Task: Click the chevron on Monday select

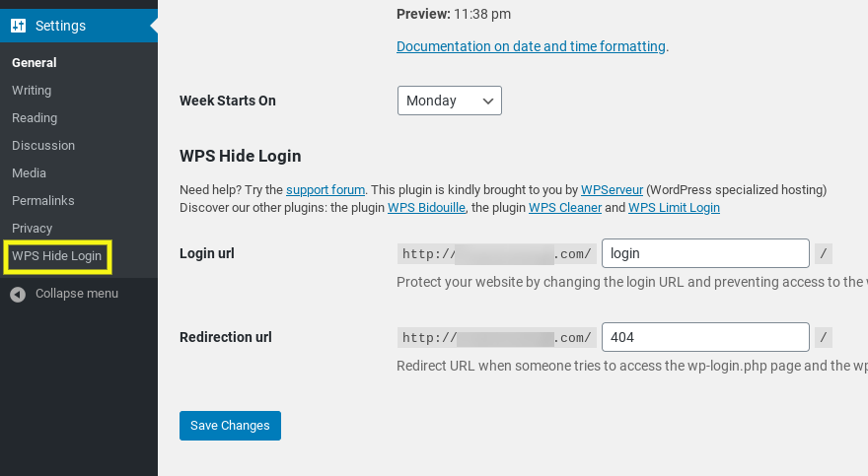Action: pos(487,102)
